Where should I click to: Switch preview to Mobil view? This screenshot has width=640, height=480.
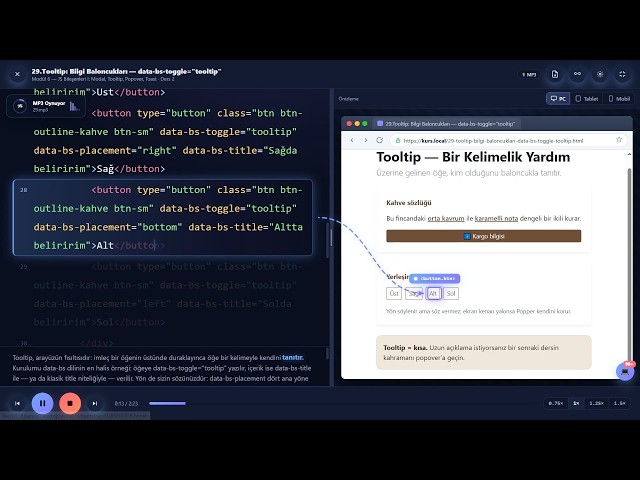pyautogui.click(x=619, y=99)
